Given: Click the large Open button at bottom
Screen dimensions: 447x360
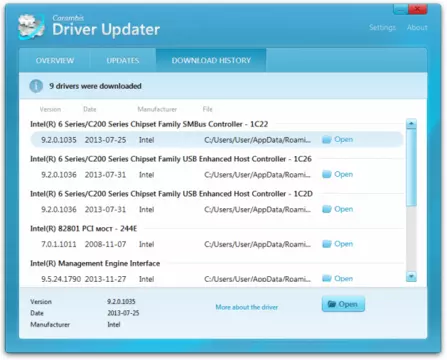Looking at the screenshot, I should pyautogui.click(x=343, y=304).
